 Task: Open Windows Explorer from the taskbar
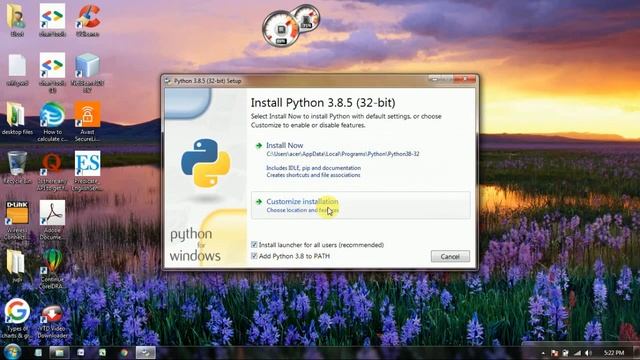(x=59, y=352)
